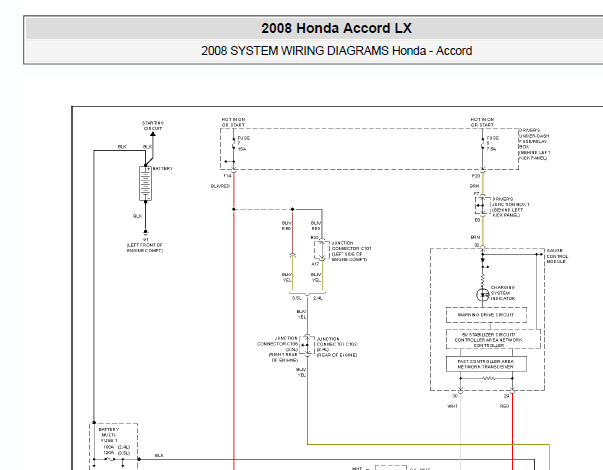Click the "JUNCTION CONNECTOR C102" label
This screenshot has height=470, width=603.
(337, 347)
